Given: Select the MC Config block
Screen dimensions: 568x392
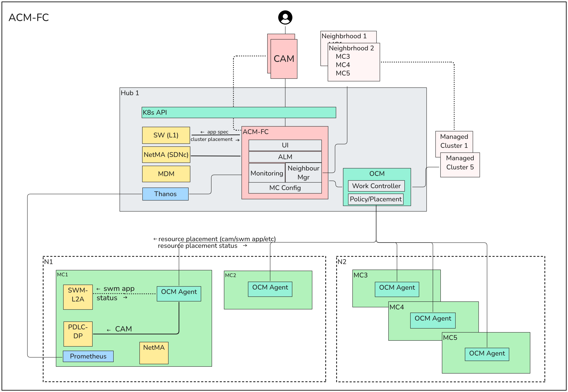Looking at the screenshot, I should click(285, 188).
